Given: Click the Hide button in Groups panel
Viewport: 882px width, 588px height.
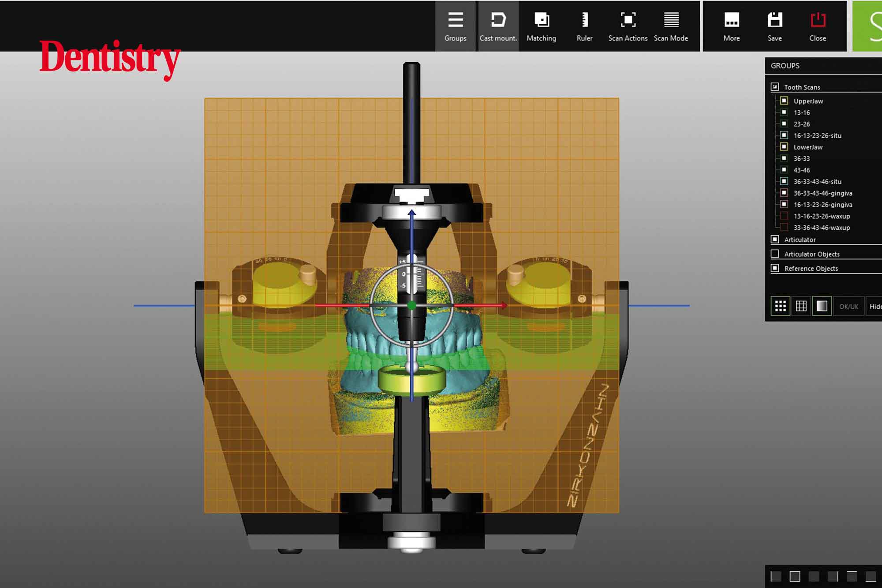Looking at the screenshot, I should 874,306.
